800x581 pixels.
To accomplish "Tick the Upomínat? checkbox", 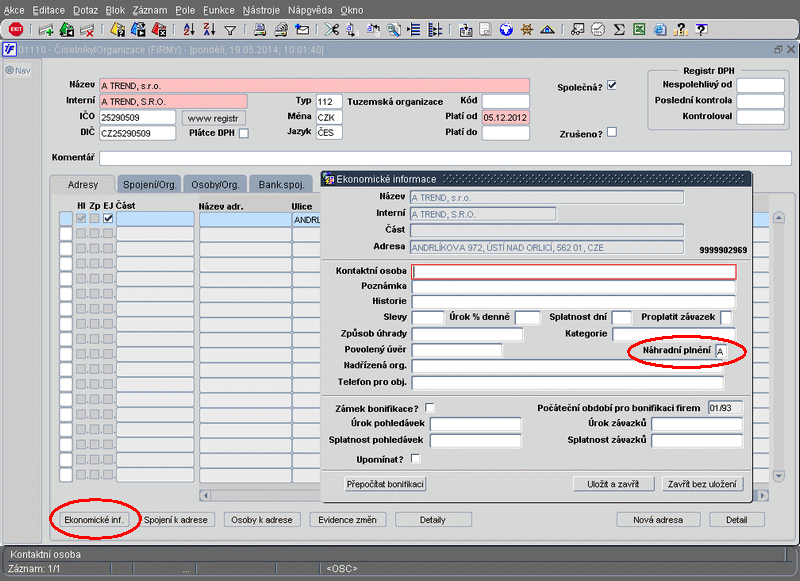I will [416, 458].
